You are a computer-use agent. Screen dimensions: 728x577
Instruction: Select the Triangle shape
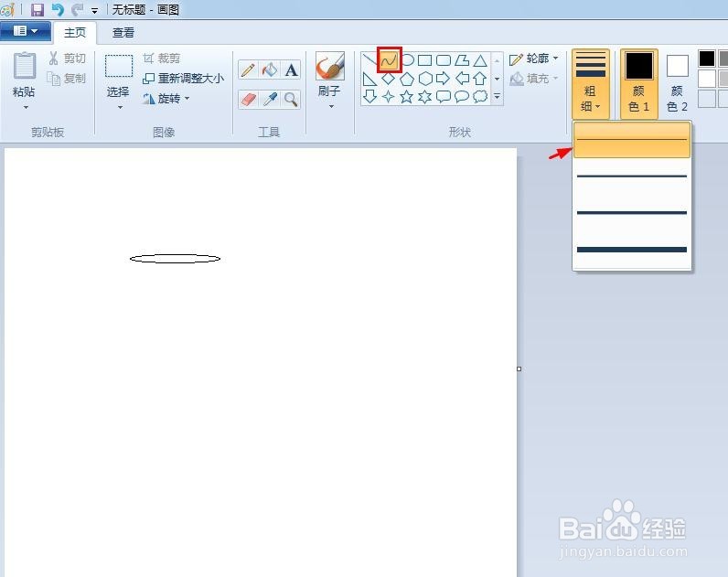coord(480,59)
